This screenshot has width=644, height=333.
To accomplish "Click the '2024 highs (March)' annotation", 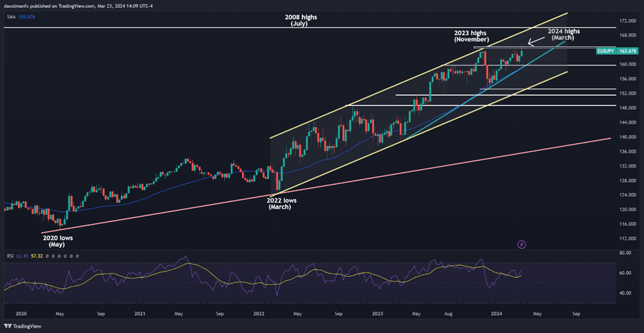I will [564, 34].
